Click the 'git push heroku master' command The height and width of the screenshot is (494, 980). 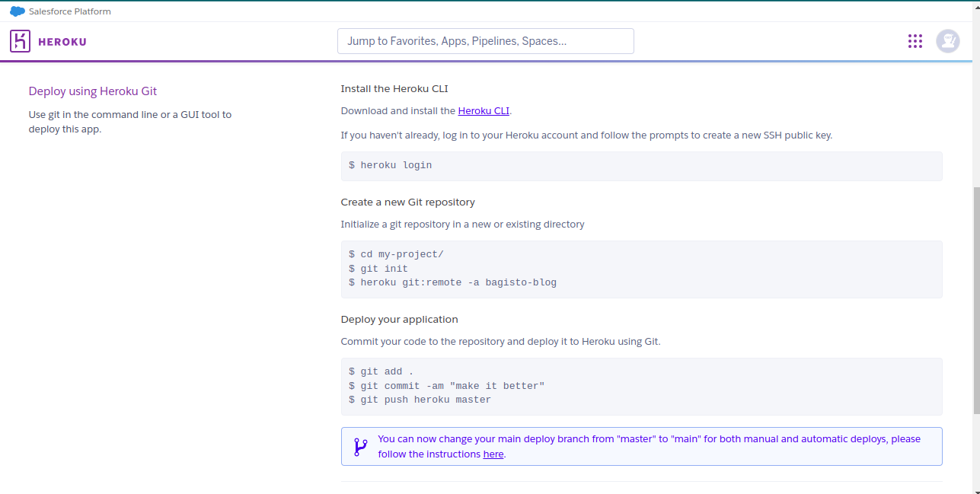(426, 400)
